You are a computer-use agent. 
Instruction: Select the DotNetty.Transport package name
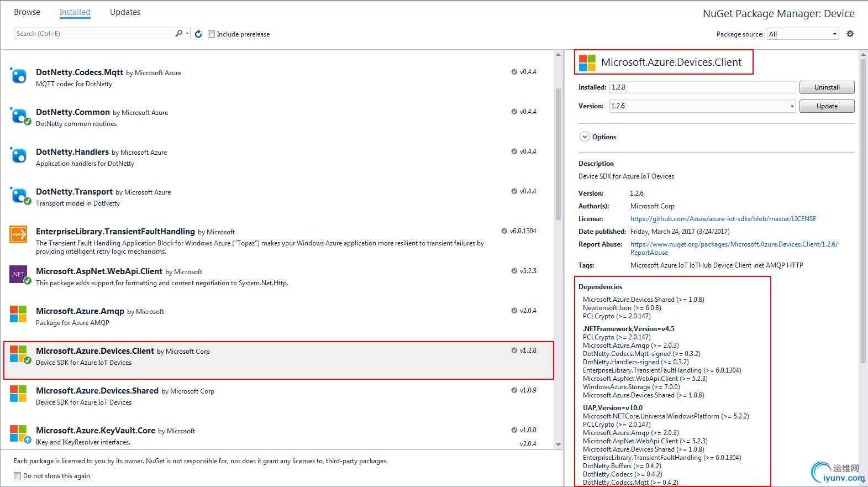(x=74, y=192)
